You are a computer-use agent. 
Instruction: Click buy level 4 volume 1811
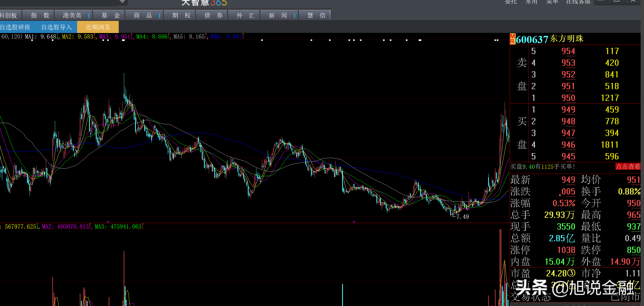(x=610, y=145)
